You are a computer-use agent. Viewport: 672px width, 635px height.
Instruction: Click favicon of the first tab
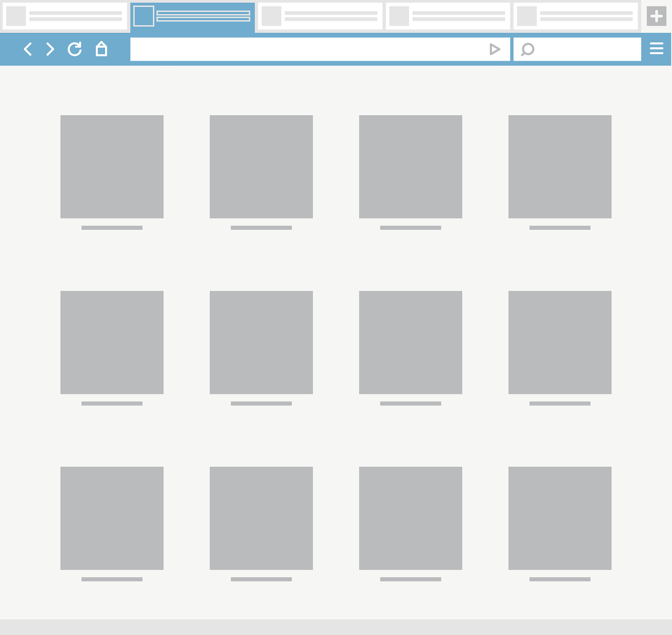16,16
